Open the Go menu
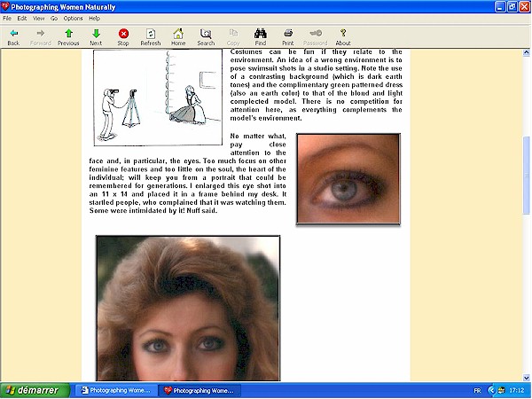532x399 pixels. [54, 19]
